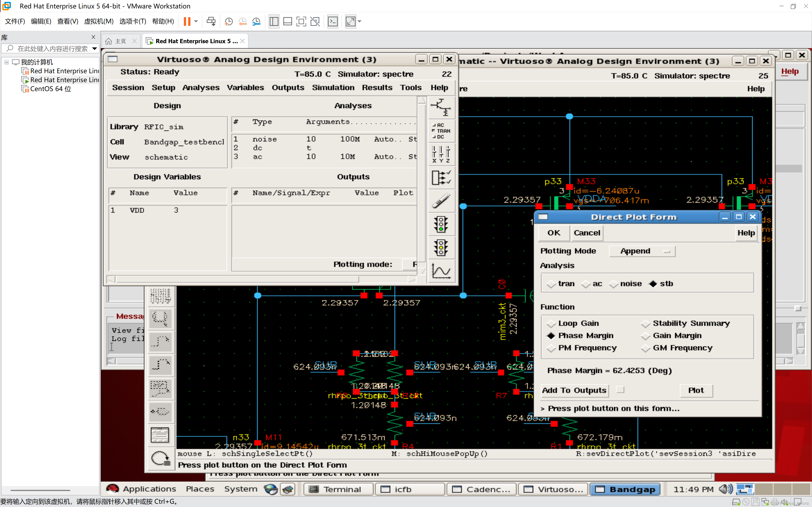
Task: Click the Setup Outputs icon
Action: coord(441,177)
